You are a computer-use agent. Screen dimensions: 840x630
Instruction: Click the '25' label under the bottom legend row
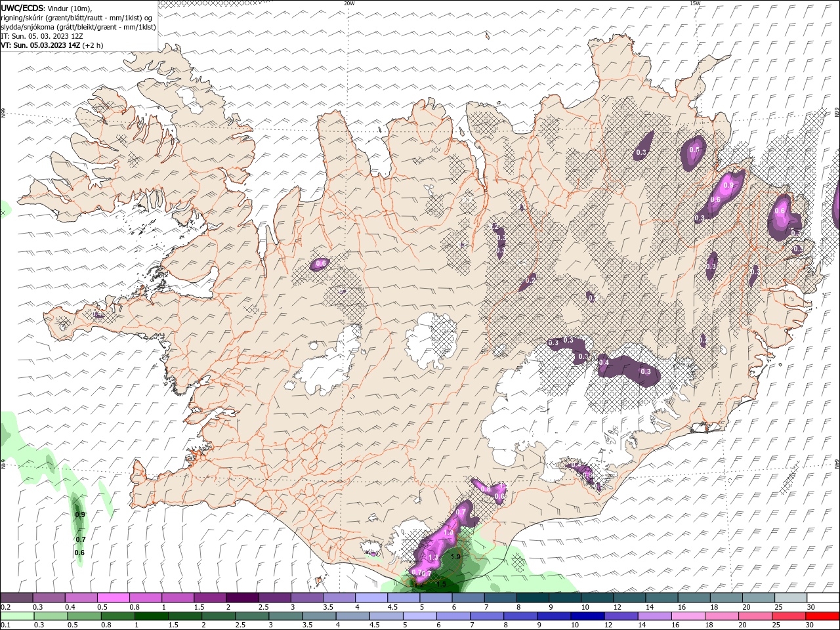(777, 625)
